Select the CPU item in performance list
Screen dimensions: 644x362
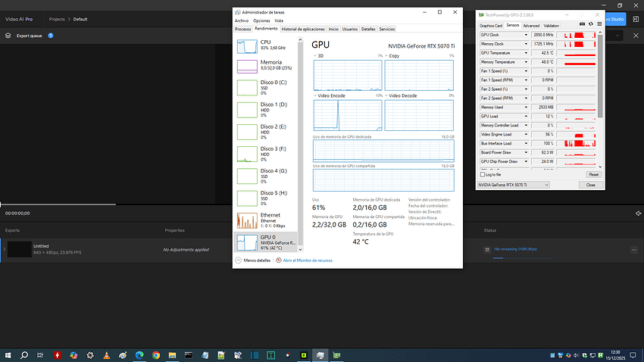265,45
